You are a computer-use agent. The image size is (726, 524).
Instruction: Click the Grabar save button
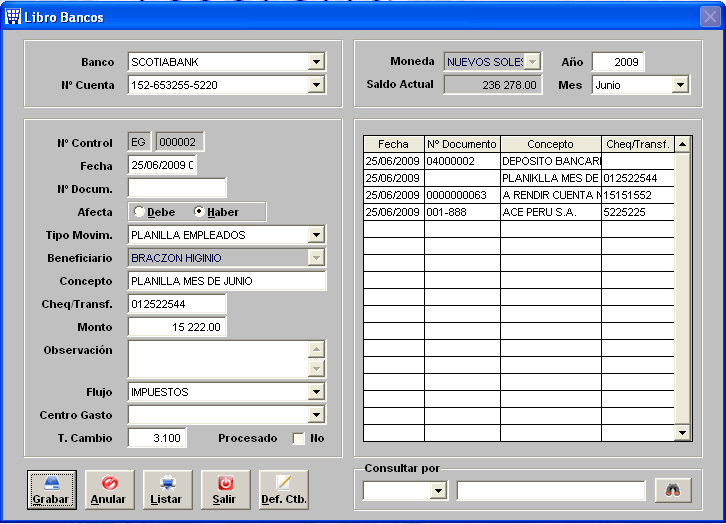51,490
